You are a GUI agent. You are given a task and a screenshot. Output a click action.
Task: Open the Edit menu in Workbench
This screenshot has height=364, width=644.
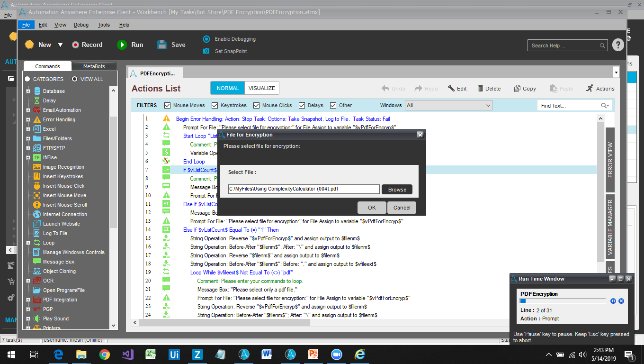pyautogui.click(x=43, y=25)
